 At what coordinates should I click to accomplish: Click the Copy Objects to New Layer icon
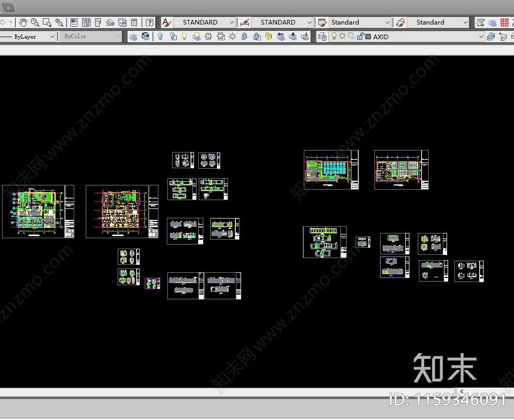click(304, 37)
